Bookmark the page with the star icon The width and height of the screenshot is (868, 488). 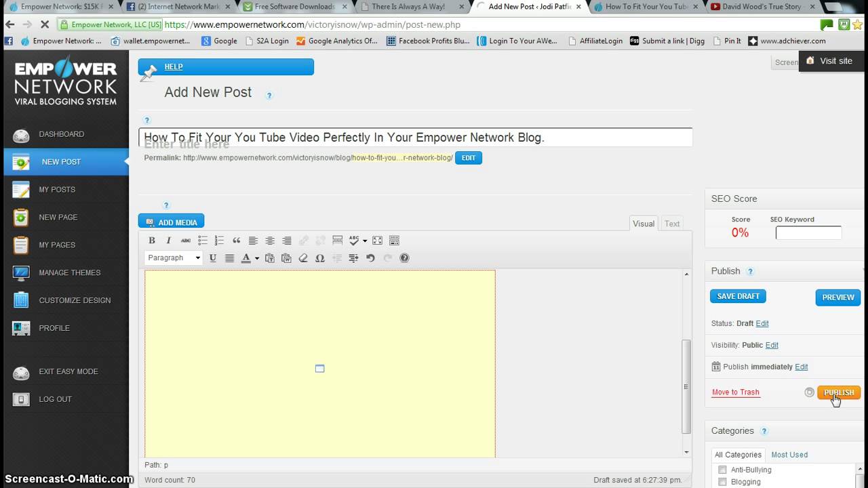859,24
